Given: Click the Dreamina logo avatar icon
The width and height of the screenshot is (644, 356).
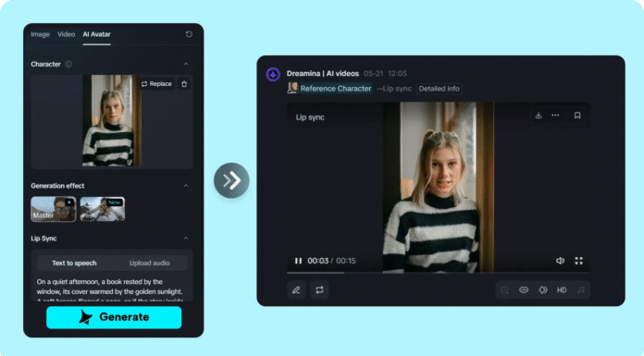Looking at the screenshot, I should [x=273, y=74].
